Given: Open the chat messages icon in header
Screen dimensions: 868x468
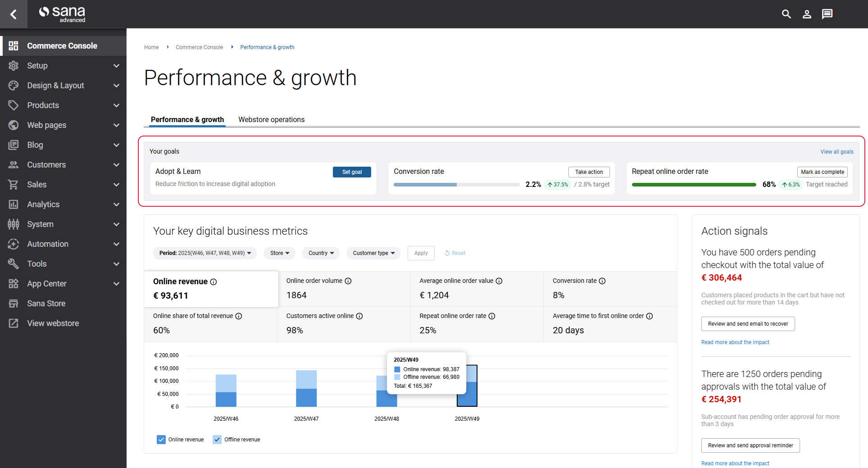Looking at the screenshot, I should click(x=827, y=14).
